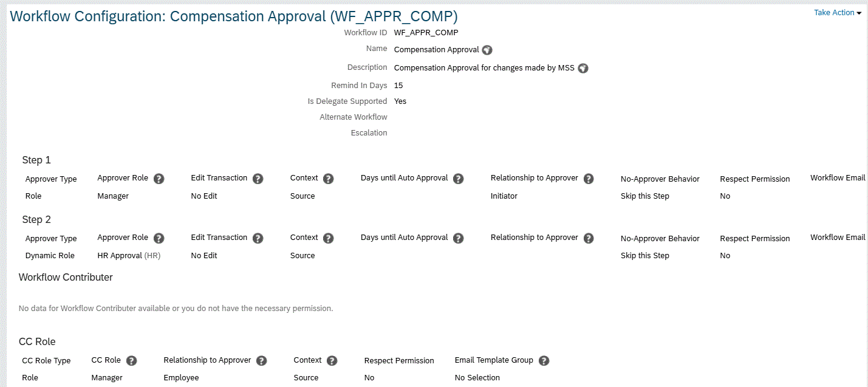Click the CC Role help icon

[131, 361]
